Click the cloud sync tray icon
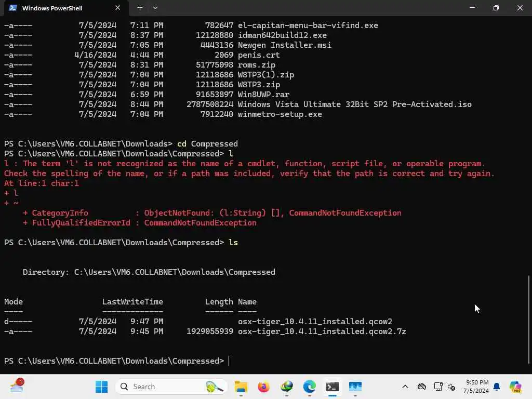The height and width of the screenshot is (399, 532). coord(422,387)
